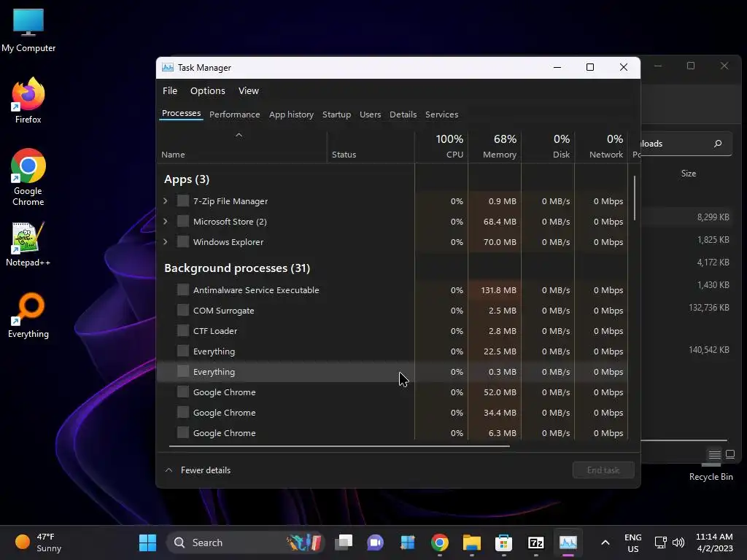Click the 7-Zip File Manager process icon

pos(183,201)
